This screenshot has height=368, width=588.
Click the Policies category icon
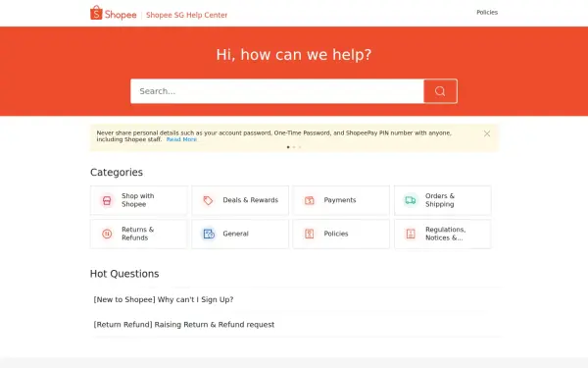click(x=310, y=234)
